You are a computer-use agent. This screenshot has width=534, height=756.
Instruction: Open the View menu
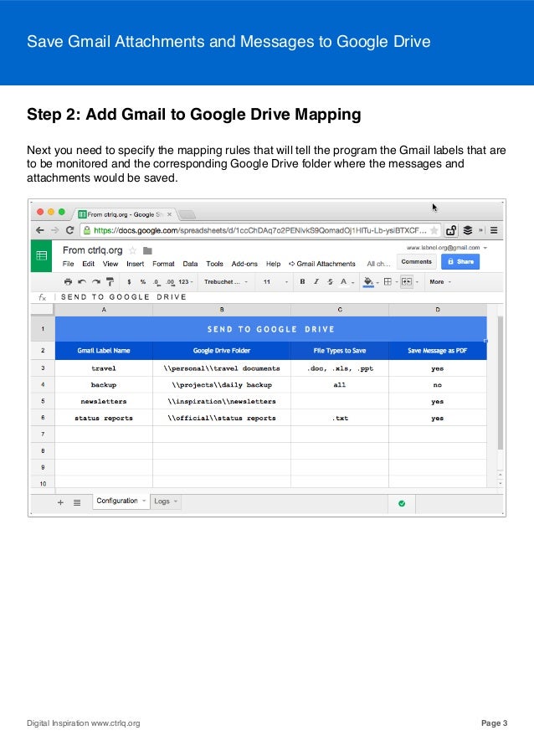click(x=110, y=264)
